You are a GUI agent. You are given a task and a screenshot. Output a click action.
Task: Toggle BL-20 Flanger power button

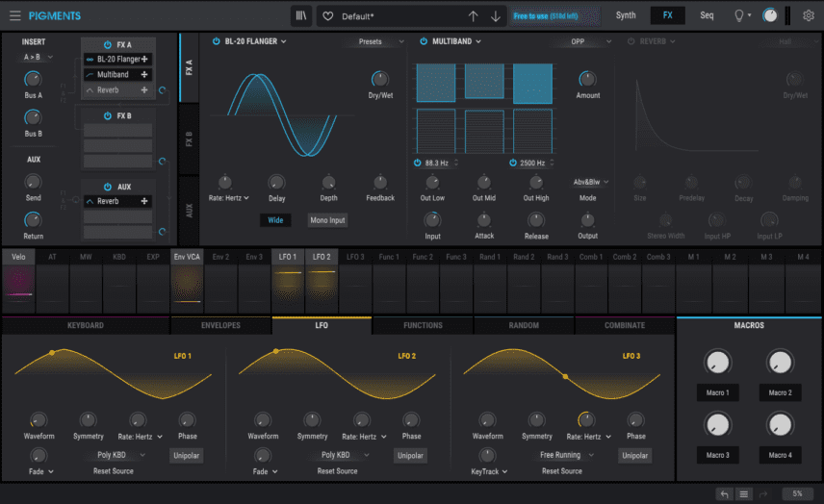(x=216, y=41)
